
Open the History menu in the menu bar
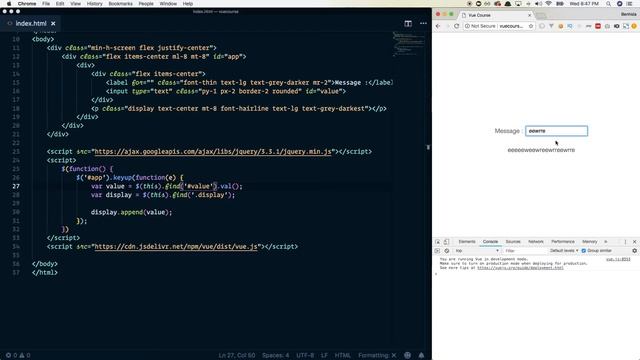click(94, 4)
